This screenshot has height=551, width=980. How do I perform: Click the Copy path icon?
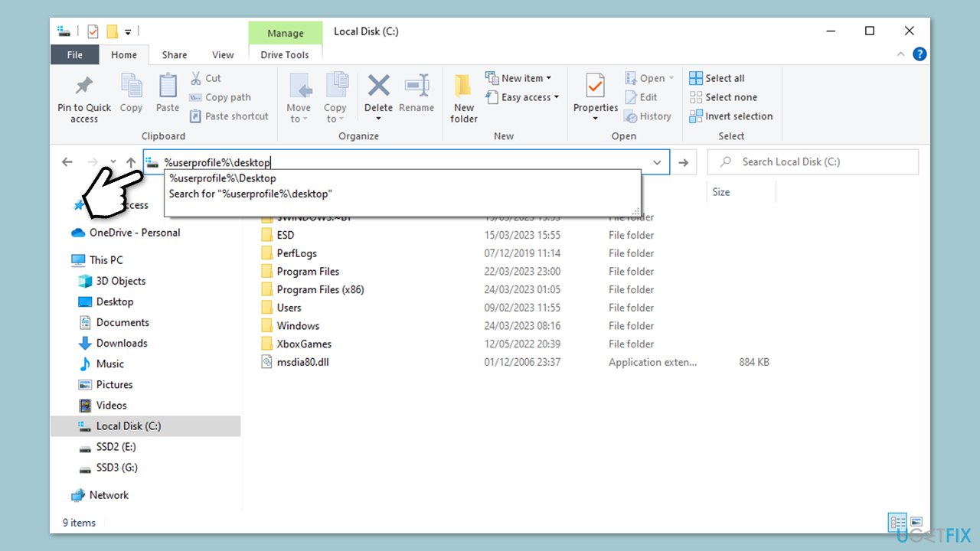click(198, 97)
